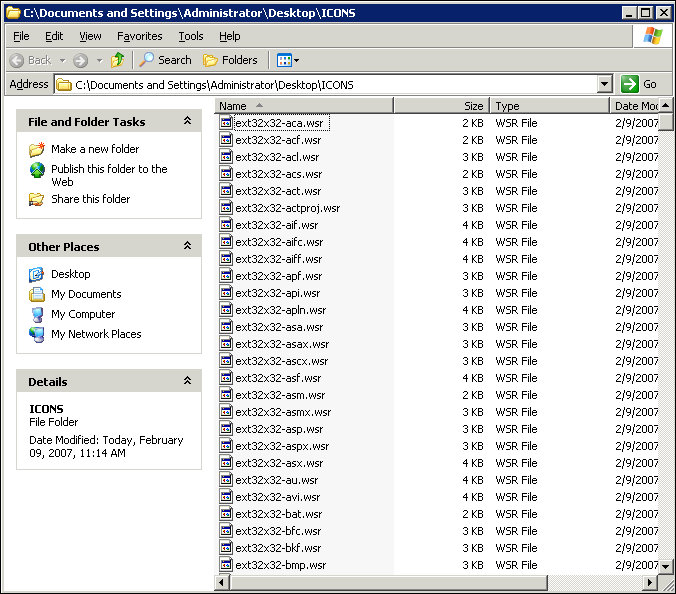Select the ext32x32-actproj.wsr file icon
Image resolution: width=676 pixels, height=594 pixels.
(x=226, y=208)
